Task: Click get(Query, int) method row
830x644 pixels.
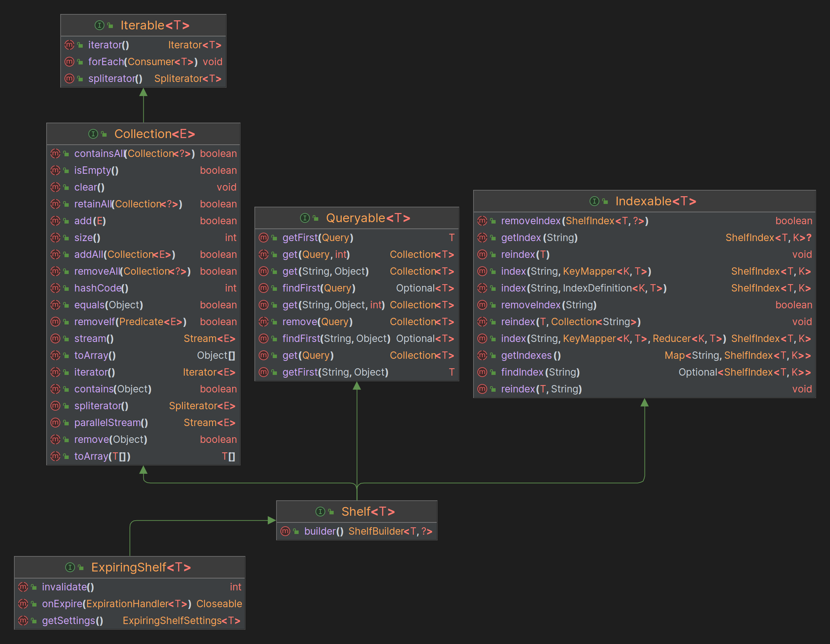Action: coord(357,255)
